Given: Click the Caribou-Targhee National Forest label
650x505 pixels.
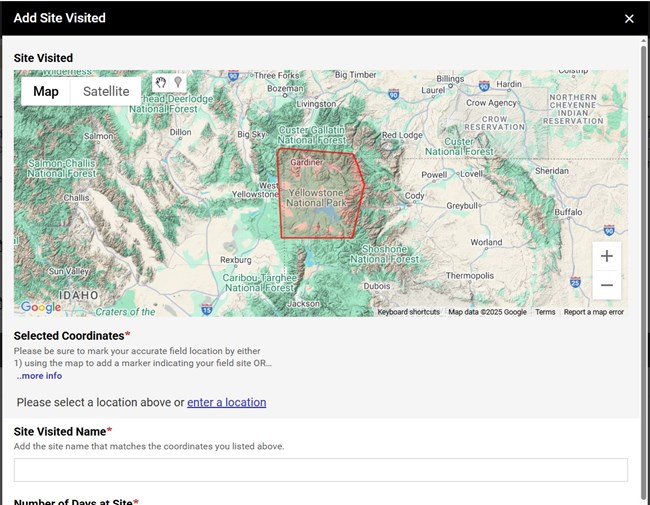Looking at the screenshot, I should tap(260, 283).
